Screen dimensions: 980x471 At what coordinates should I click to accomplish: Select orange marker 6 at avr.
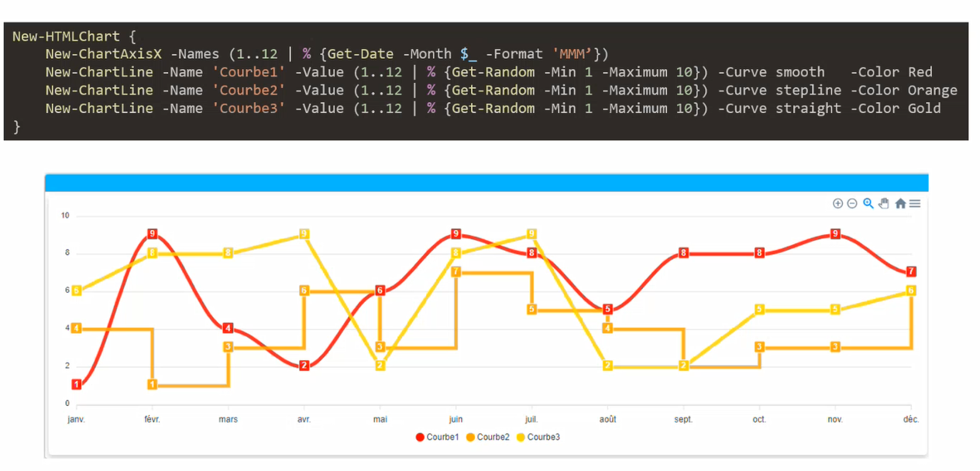(x=304, y=291)
